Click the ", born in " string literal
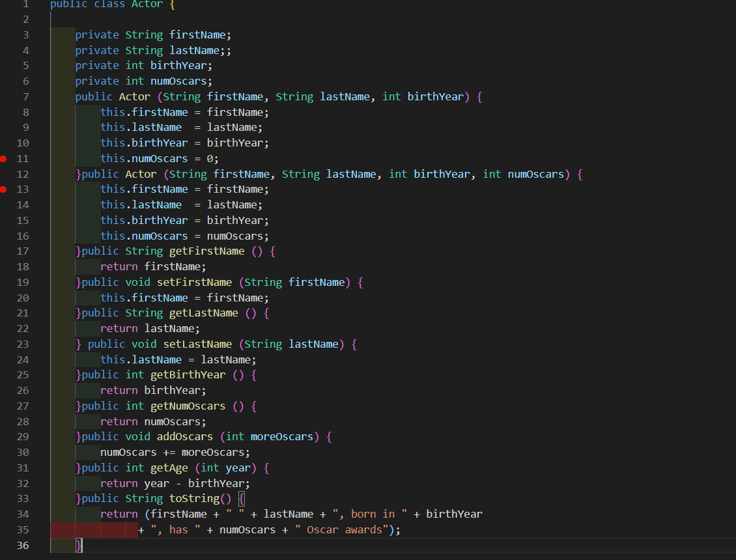This screenshot has width=736, height=560. [x=370, y=514]
